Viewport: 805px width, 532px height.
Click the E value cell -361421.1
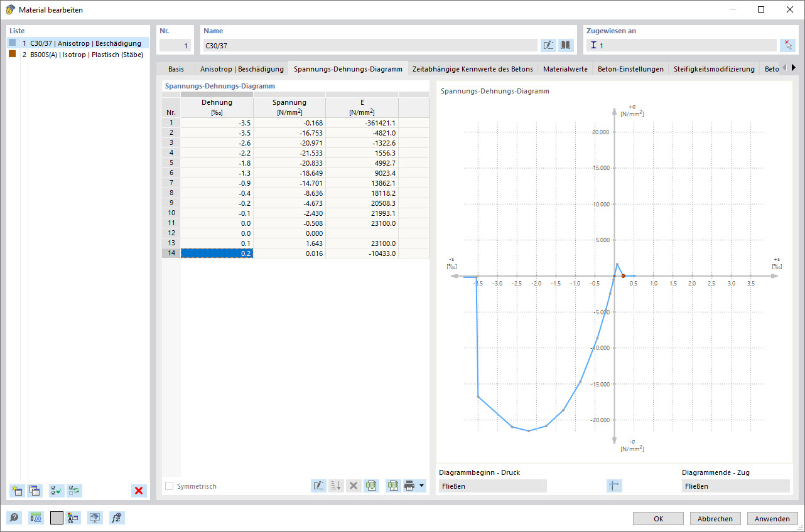tap(362, 122)
